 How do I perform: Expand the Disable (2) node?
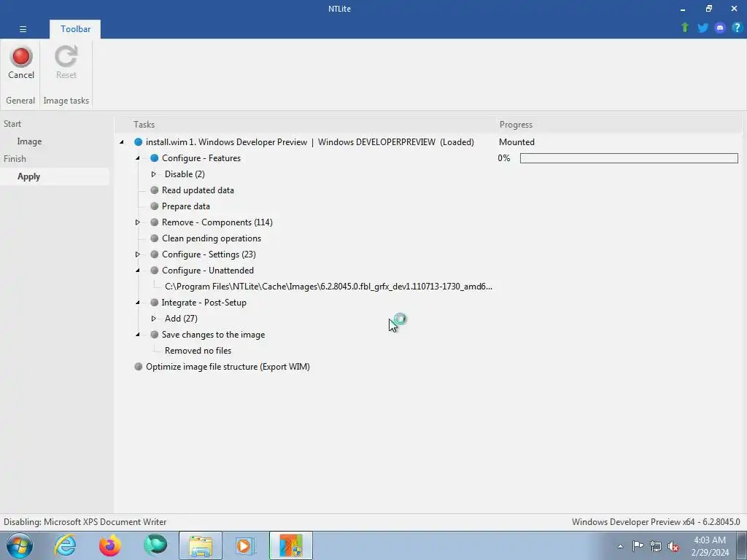tap(153, 174)
